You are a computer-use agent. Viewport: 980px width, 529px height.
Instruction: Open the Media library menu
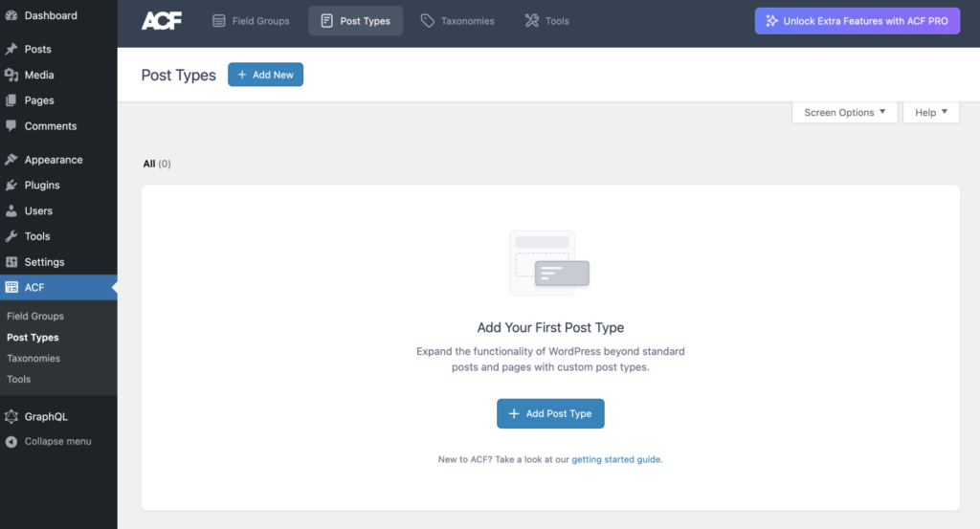pyautogui.click(x=39, y=75)
